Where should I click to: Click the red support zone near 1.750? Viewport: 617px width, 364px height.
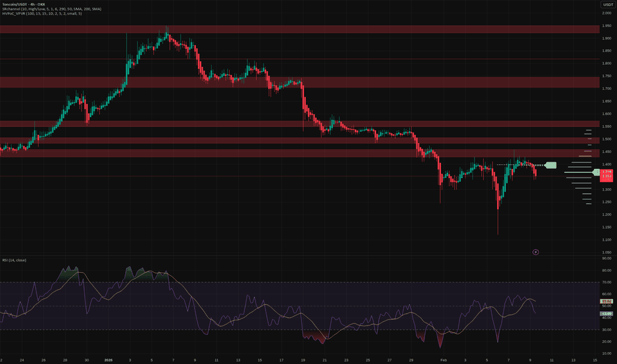click(x=298, y=82)
